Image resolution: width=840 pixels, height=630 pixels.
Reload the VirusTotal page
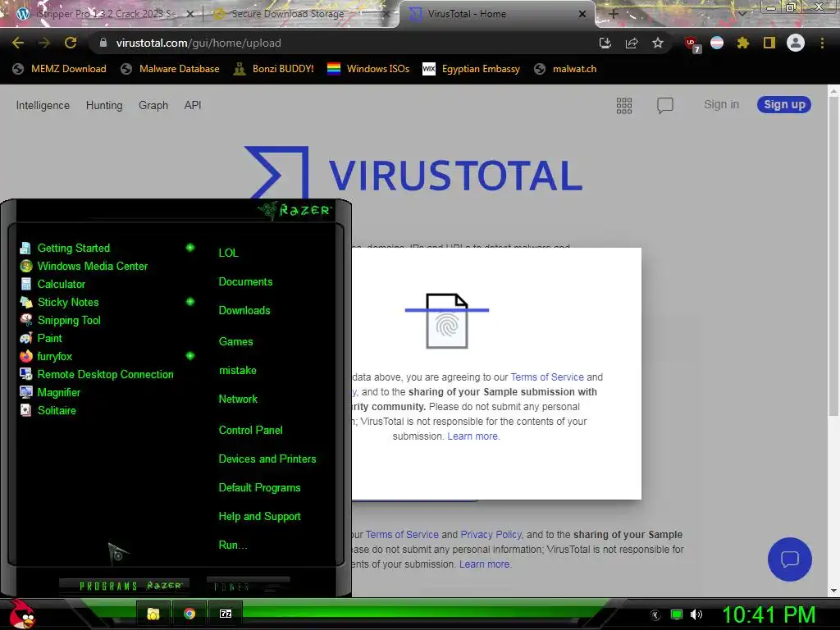tap(71, 43)
